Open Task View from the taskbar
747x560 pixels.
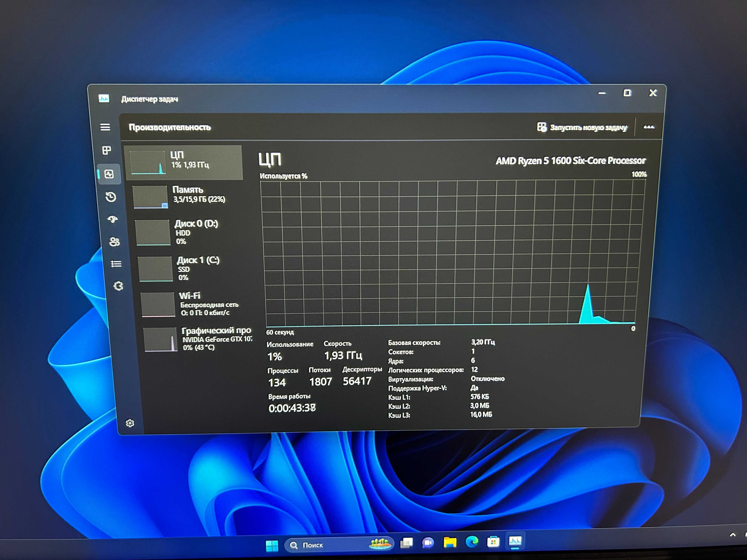pyautogui.click(x=407, y=543)
